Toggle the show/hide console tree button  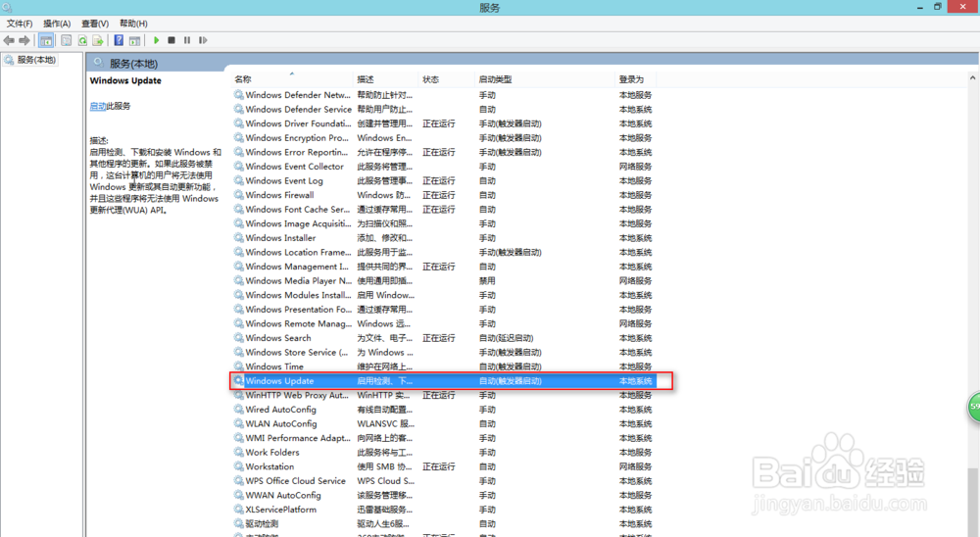(x=46, y=40)
